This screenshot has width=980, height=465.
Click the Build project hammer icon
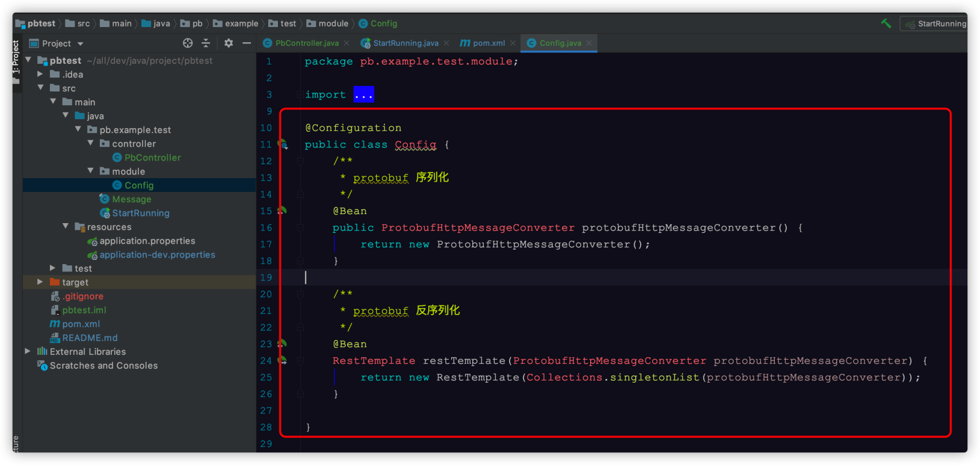click(886, 23)
